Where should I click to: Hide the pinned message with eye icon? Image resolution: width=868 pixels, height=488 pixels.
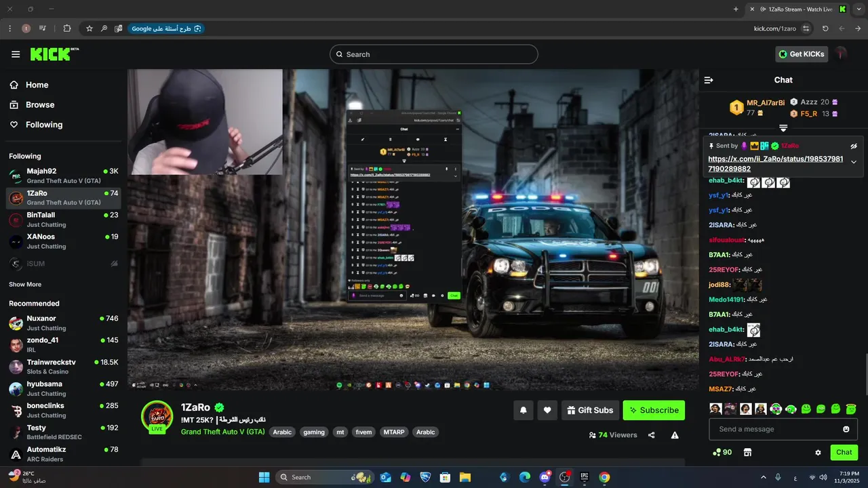pos(854,146)
